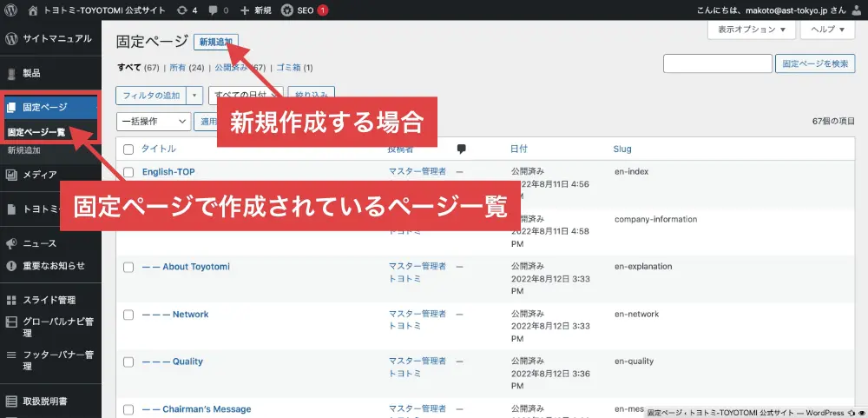Click the page icon beside トヨトミ in the sidebar

click(x=10, y=209)
